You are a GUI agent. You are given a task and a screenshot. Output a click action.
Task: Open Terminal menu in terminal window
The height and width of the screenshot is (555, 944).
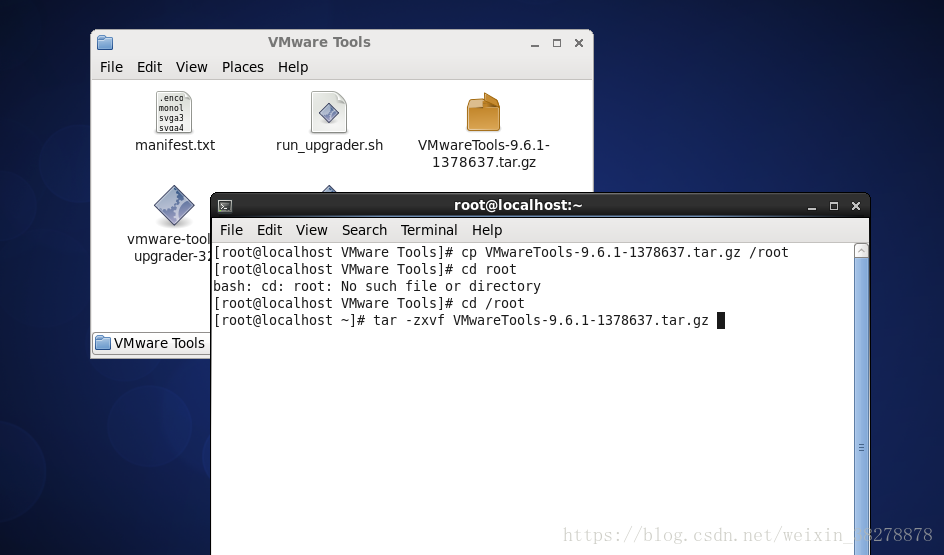(429, 230)
